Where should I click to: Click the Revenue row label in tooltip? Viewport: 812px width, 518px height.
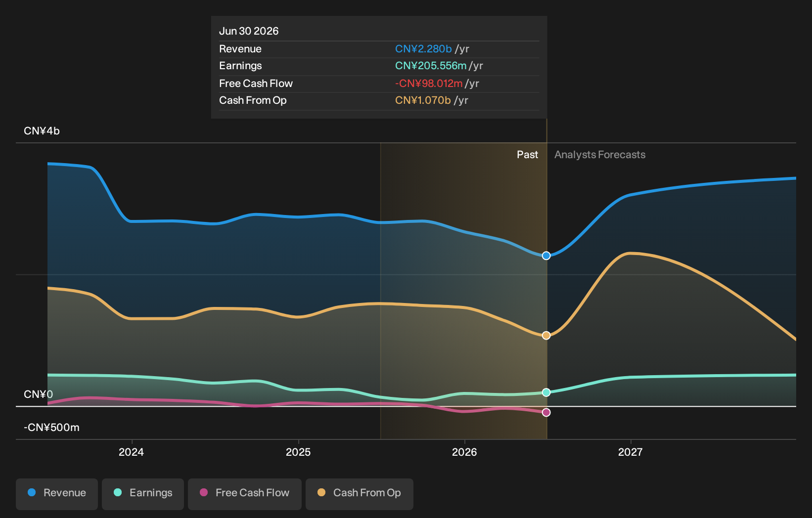click(240, 49)
